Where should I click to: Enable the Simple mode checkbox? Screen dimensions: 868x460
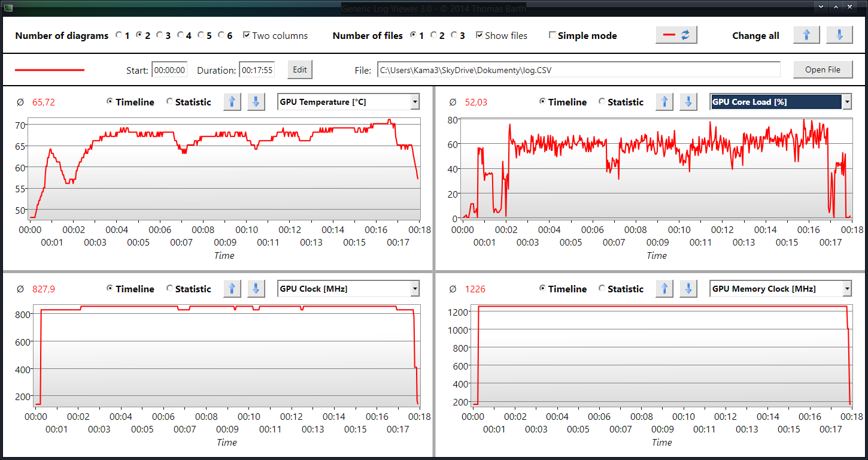pos(553,35)
